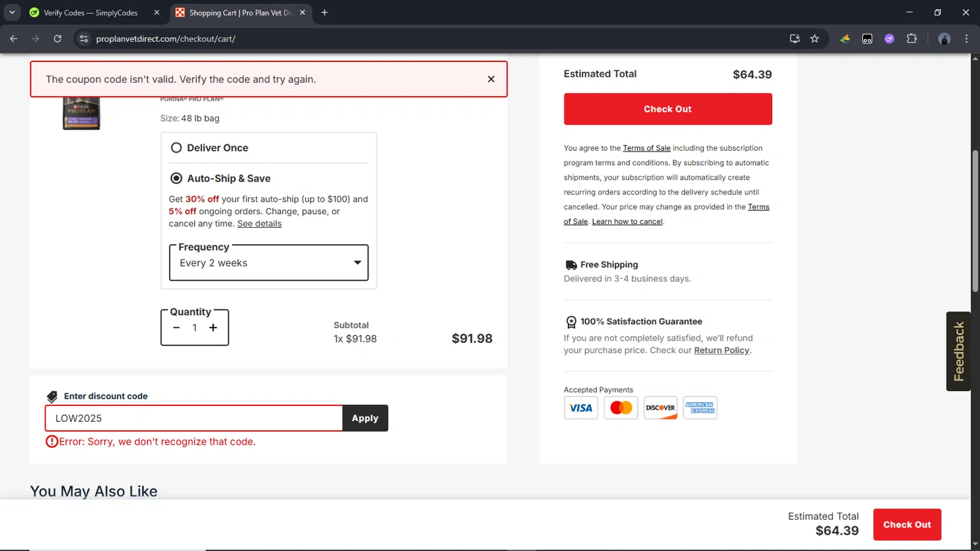Switch to Shopping Cart Pro Plan tab
980x551 pixels.
[239, 12]
